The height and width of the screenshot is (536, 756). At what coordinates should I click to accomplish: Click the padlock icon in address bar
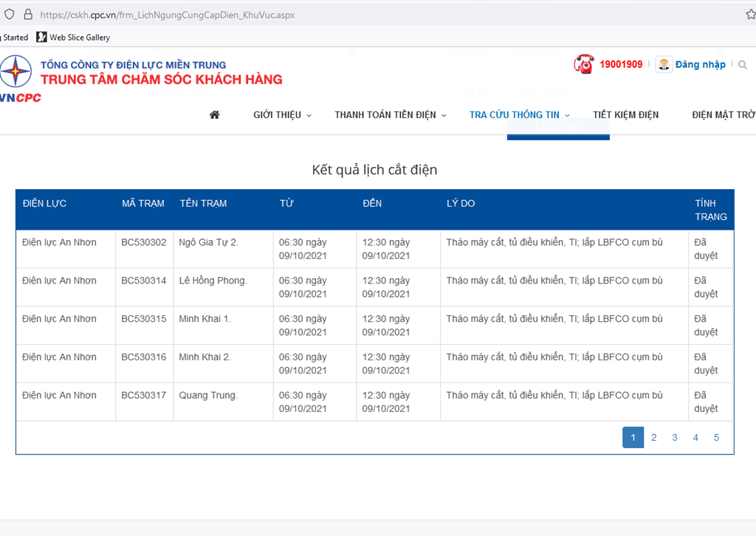point(28,14)
